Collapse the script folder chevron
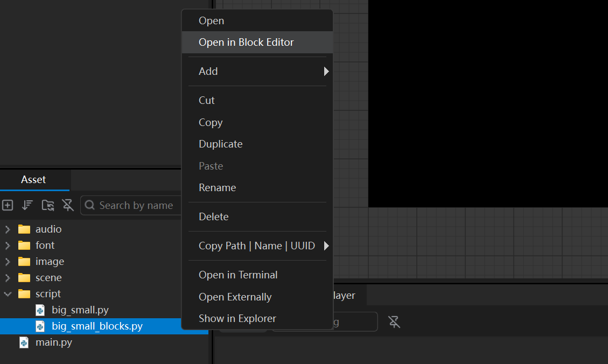The height and width of the screenshot is (364, 608). (8, 294)
